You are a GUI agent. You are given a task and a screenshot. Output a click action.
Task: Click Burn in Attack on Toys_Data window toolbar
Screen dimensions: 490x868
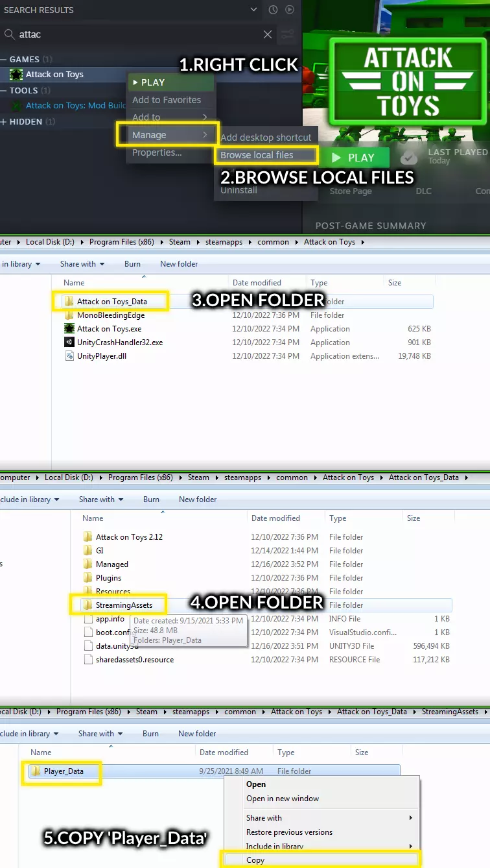point(151,500)
